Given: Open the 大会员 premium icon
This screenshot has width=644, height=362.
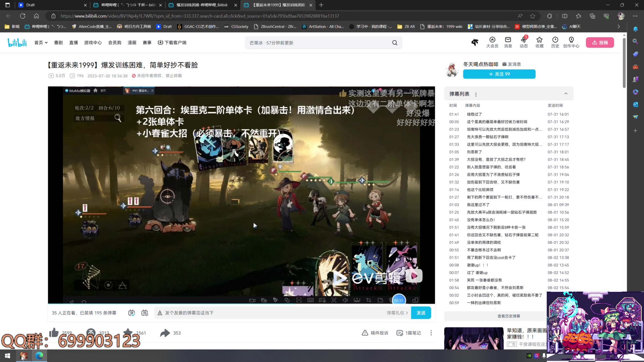Looking at the screenshot, I should pyautogui.click(x=492, y=43).
